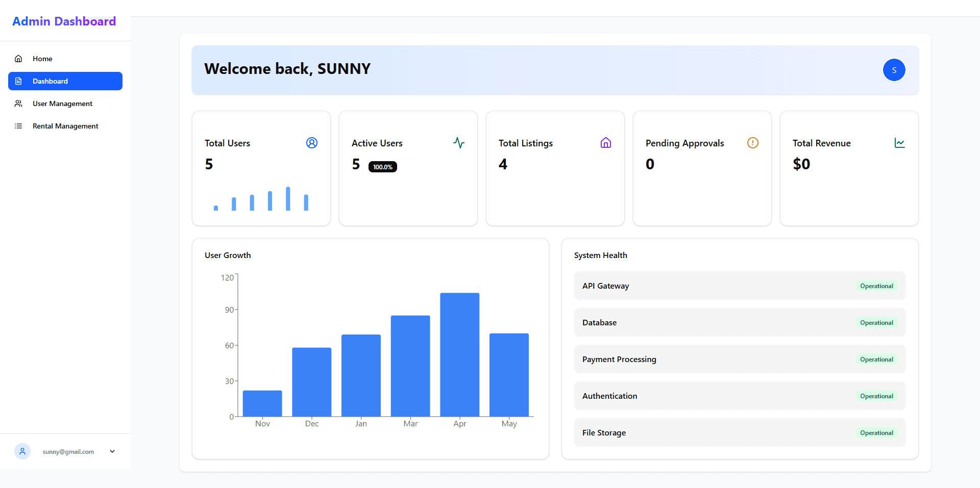
Task: Click the Total Listings house icon
Action: point(606,143)
